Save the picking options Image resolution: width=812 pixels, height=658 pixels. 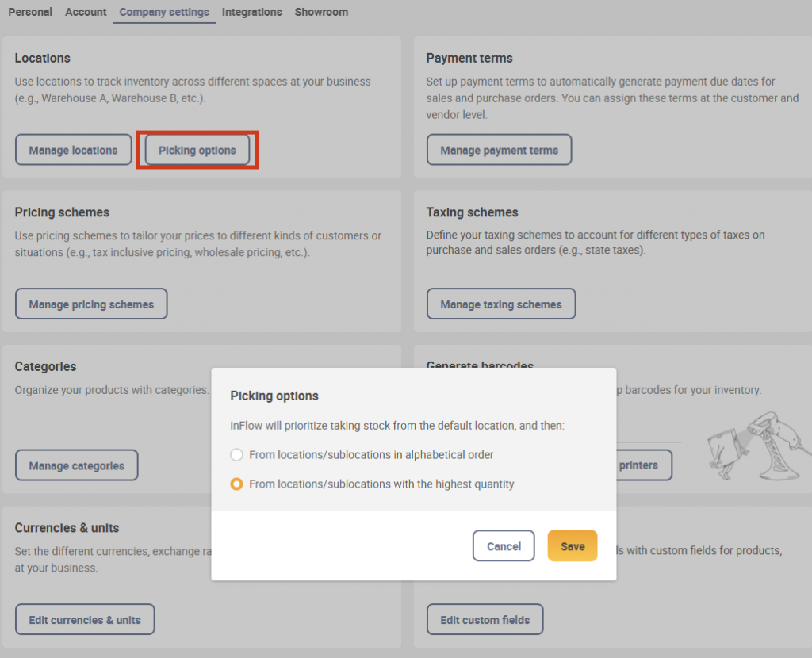point(573,545)
